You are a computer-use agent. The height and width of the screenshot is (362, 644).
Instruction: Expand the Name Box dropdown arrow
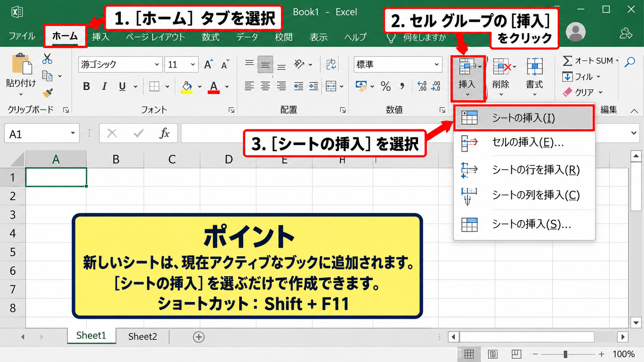click(72, 133)
